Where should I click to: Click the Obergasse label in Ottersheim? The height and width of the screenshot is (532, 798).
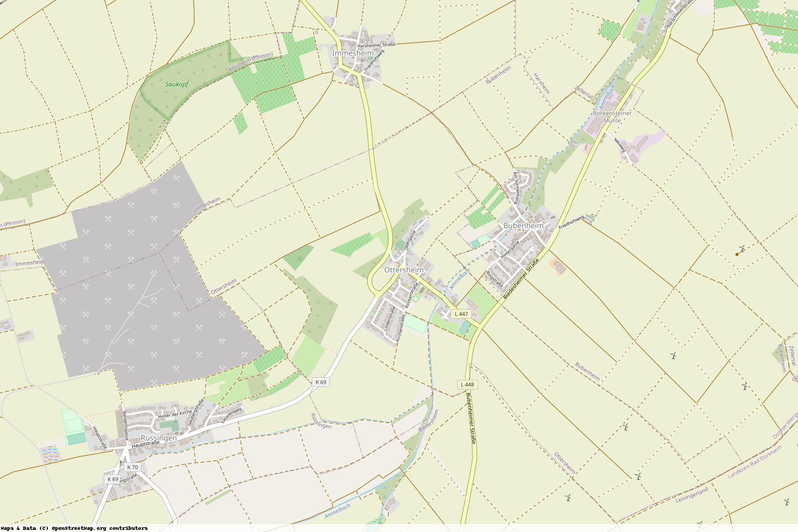(x=409, y=239)
